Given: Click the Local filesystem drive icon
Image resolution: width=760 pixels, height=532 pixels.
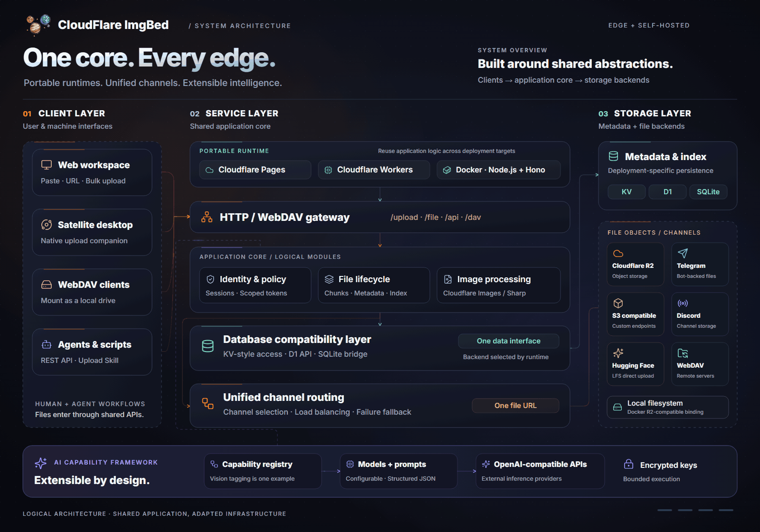Looking at the screenshot, I should pyautogui.click(x=617, y=407).
